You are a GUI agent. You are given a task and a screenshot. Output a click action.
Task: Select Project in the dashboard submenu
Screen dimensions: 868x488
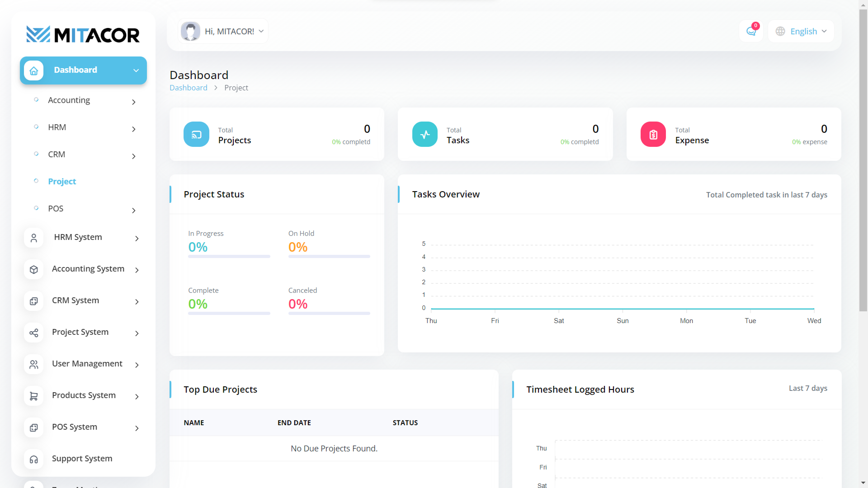pyautogui.click(x=62, y=181)
